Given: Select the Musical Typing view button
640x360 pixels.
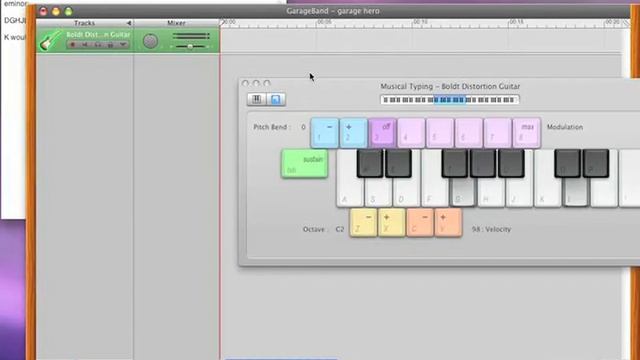Looking at the screenshot, I should (x=276, y=99).
